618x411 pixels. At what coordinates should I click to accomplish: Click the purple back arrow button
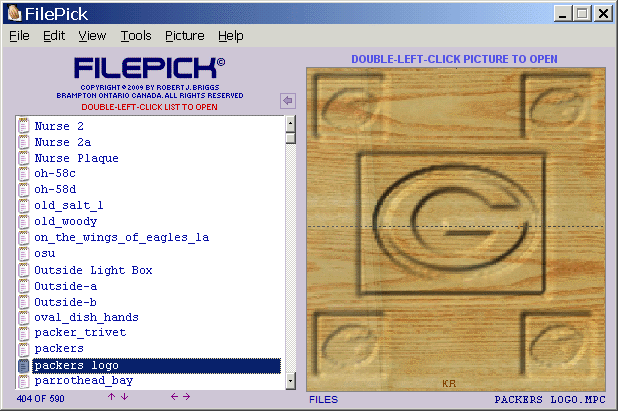(x=288, y=101)
